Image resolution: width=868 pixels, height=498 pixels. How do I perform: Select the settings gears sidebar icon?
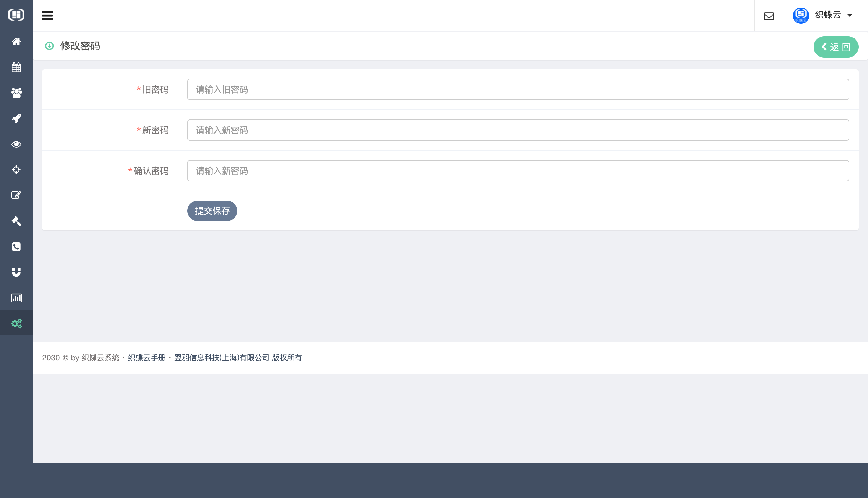[16, 323]
